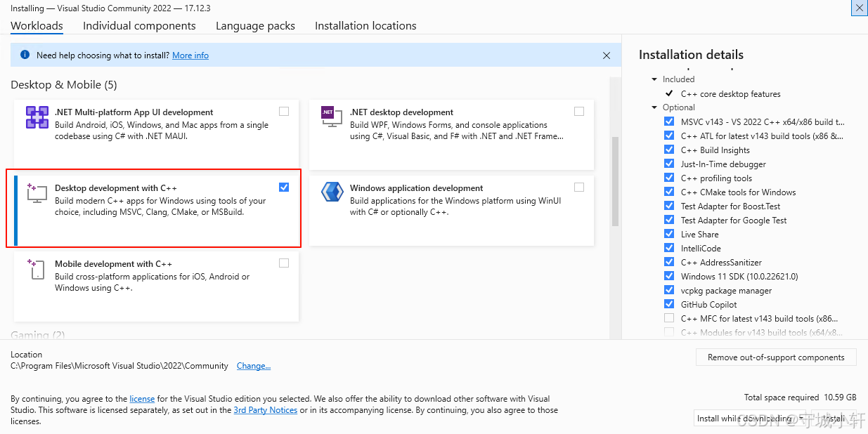Image resolution: width=868 pixels, height=434 pixels.
Task: Uncheck the GitHub Copilot component
Action: tap(669, 304)
